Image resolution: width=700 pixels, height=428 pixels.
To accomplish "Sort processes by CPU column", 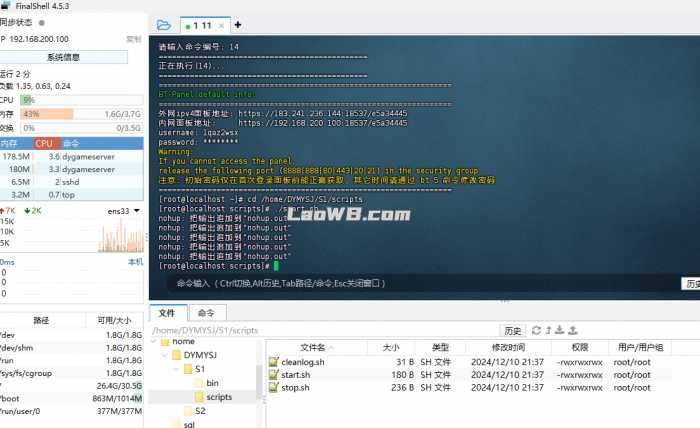I will [45, 143].
